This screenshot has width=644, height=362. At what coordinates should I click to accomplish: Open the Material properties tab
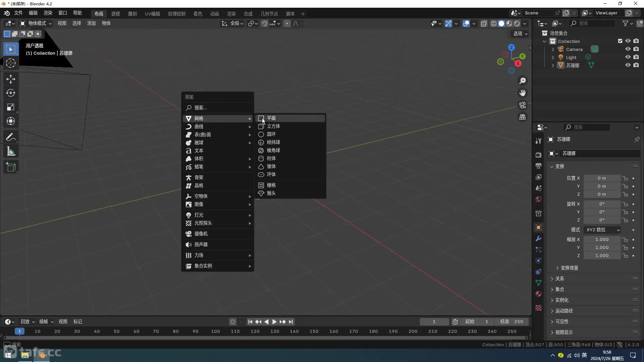click(x=538, y=294)
